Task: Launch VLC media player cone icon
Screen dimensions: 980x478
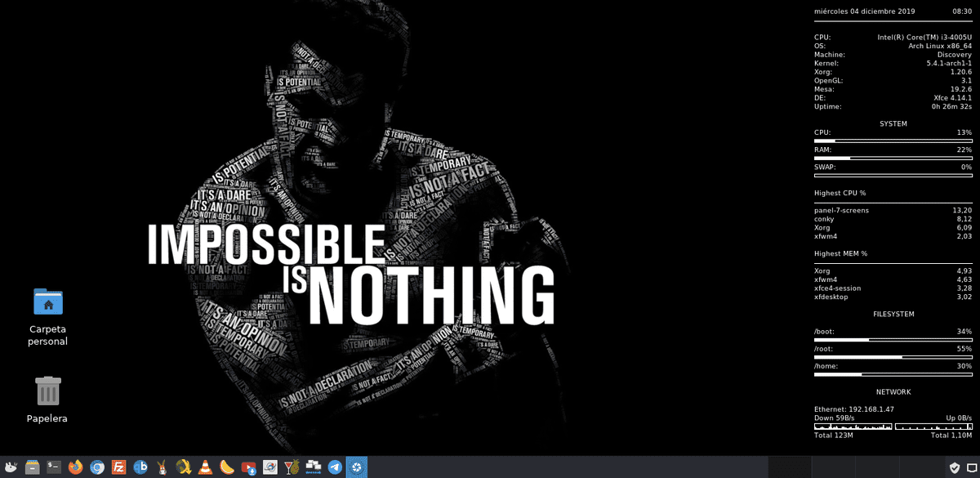Action: click(206, 467)
